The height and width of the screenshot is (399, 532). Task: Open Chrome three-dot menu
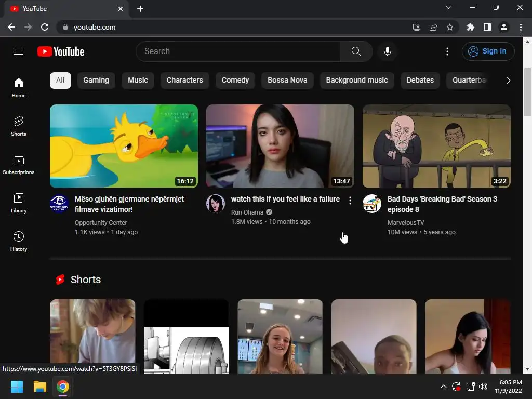(x=521, y=27)
